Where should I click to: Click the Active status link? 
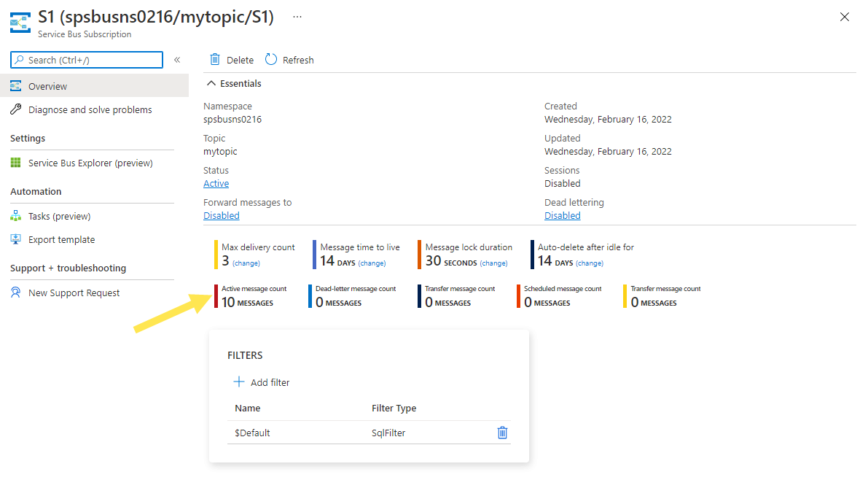tap(216, 183)
